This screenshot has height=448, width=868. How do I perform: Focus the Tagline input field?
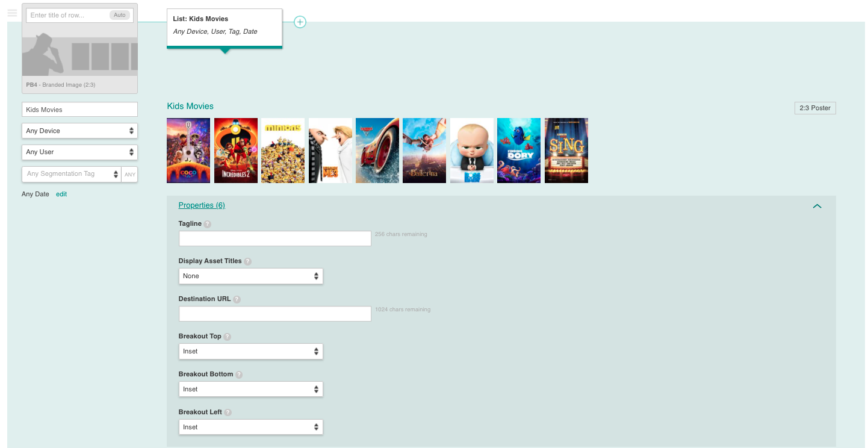(275, 238)
